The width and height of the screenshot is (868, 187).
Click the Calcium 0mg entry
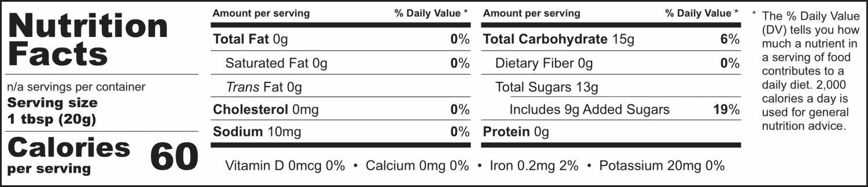(417, 166)
